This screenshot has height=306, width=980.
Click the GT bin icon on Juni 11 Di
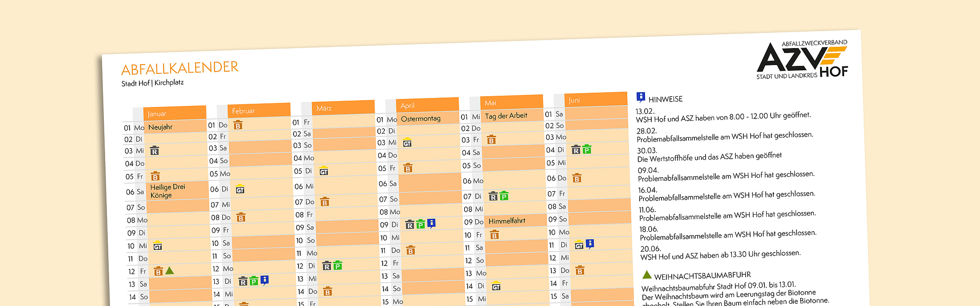click(579, 245)
